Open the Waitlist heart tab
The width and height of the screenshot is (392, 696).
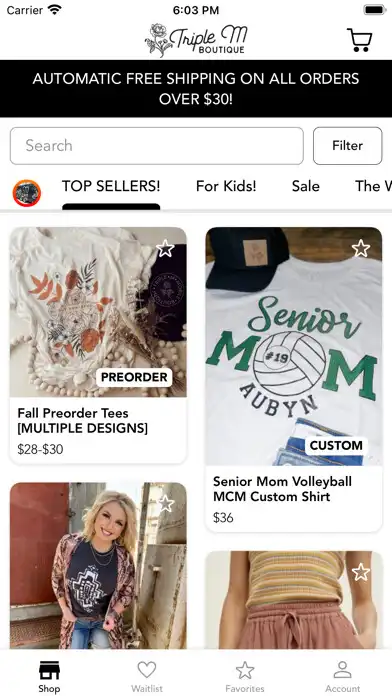(147, 676)
